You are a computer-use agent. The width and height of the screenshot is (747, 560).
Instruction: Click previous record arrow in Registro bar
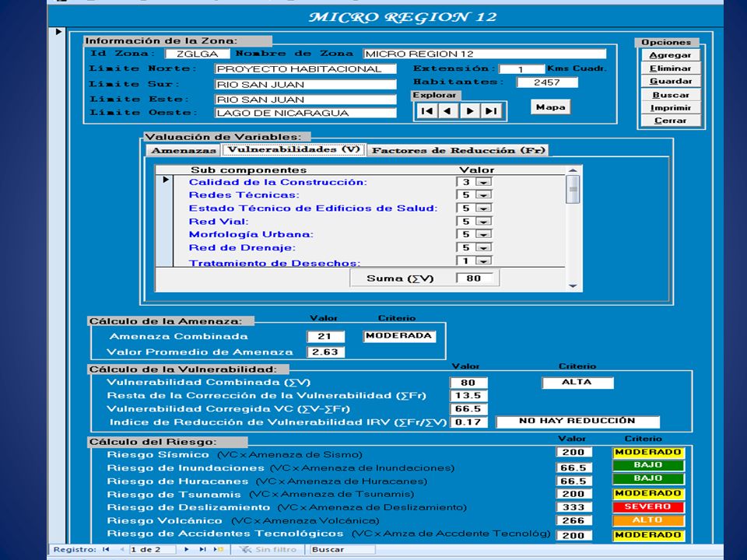coord(122,549)
